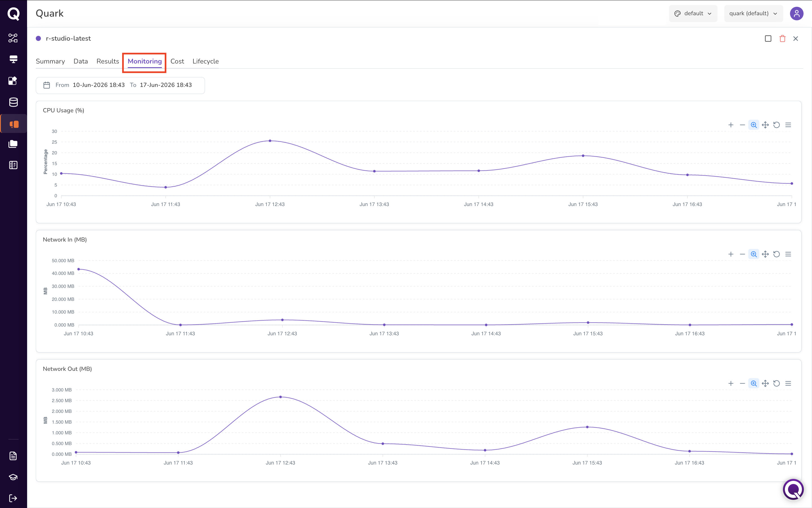
Task: Click the CPU Usage data point at Jun 17 15:43
Action: click(x=583, y=156)
